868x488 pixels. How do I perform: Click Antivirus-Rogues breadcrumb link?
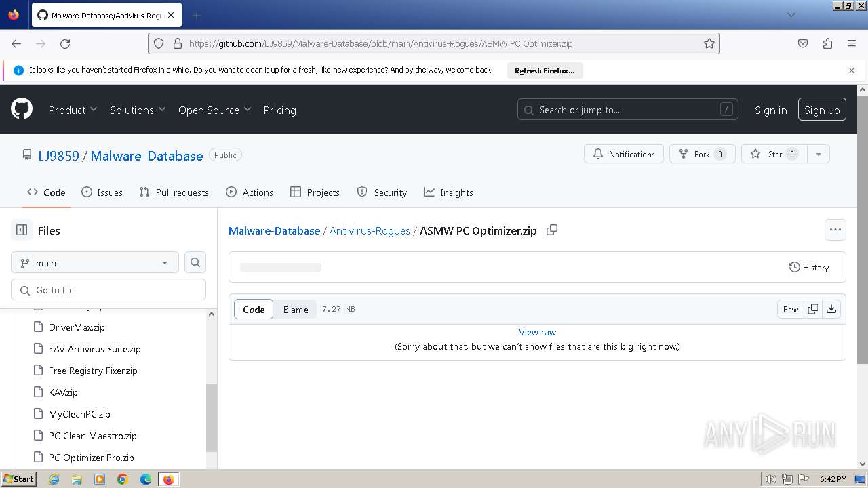tap(370, 230)
